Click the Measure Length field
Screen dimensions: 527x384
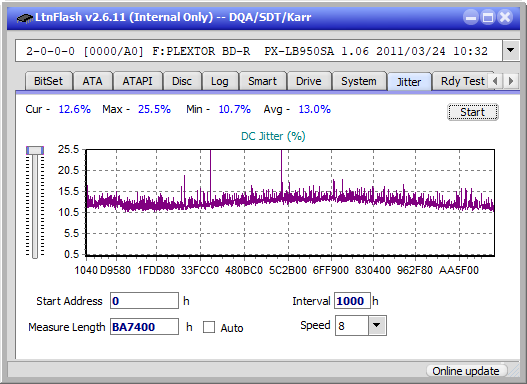pyautogui.click(x=144, y=327)
